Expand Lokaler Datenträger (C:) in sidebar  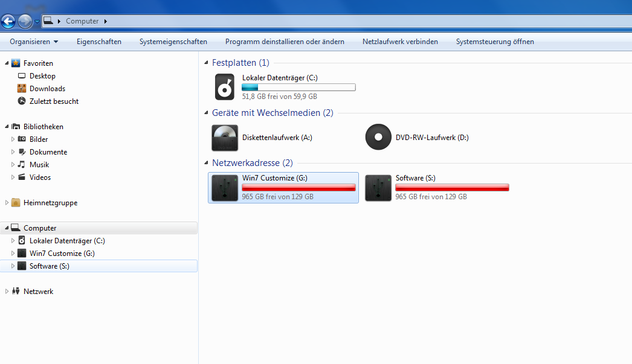tap(13, 241)
